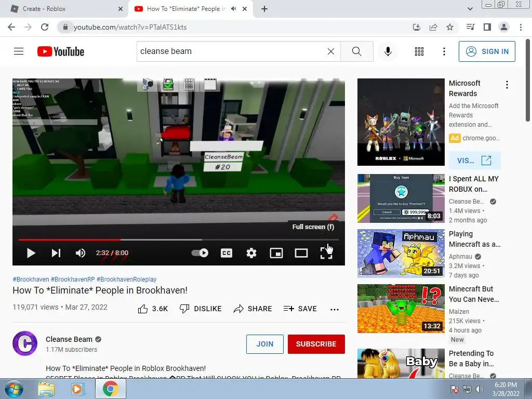Image resolution: width=532 pixels, height=399 pixels.
Task: View site info lock icon
Action: (65, 27)
